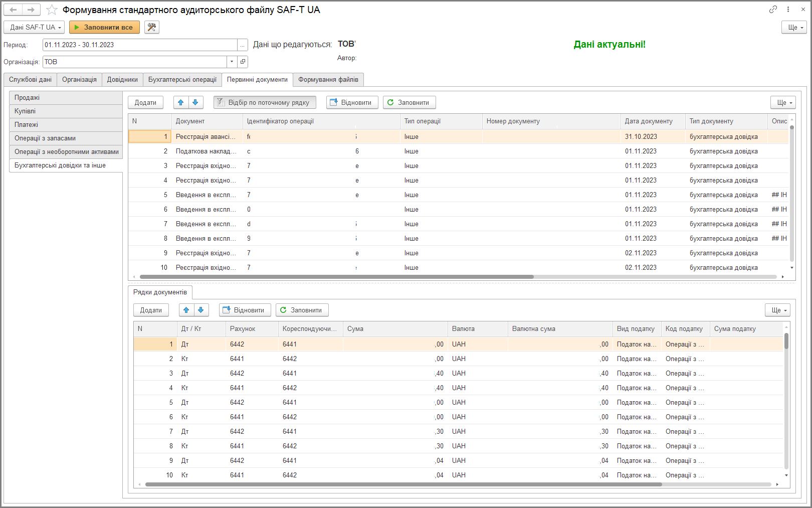Move document row up with upper arrow
This screenshot has width=812, height=508.
click(x=181, y=102)
